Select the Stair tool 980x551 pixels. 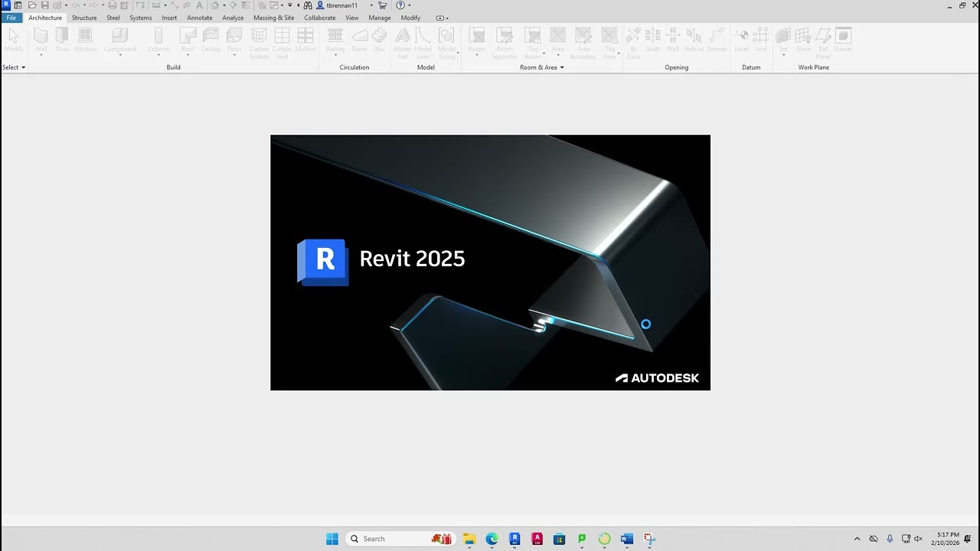point(379,41)
